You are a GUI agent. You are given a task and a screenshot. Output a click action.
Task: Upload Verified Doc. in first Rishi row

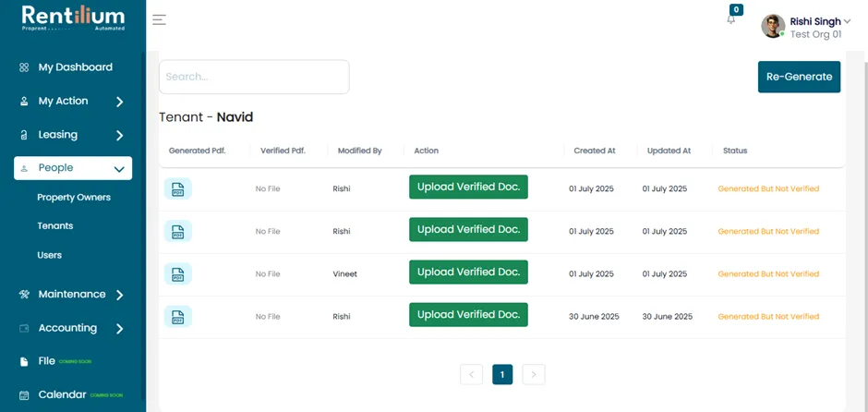pos(468,188)
